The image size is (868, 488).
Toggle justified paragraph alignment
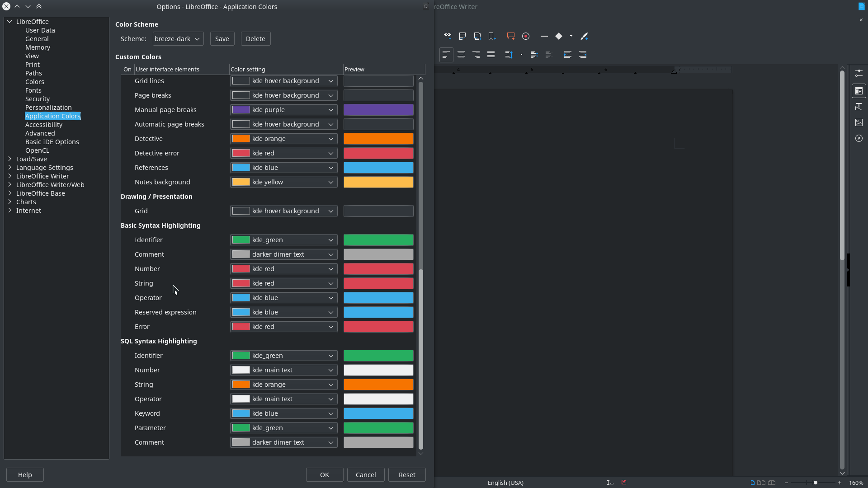coord(491,55)
